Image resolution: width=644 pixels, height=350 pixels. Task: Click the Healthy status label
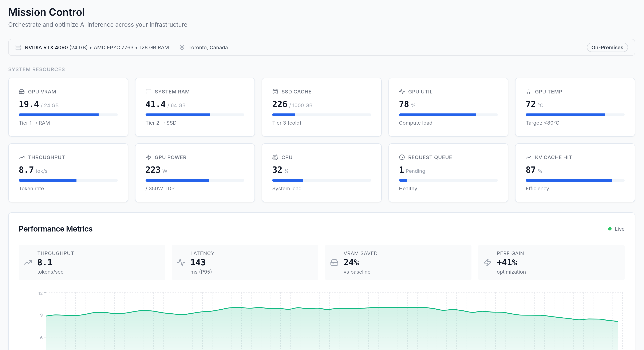coord(408,189)
